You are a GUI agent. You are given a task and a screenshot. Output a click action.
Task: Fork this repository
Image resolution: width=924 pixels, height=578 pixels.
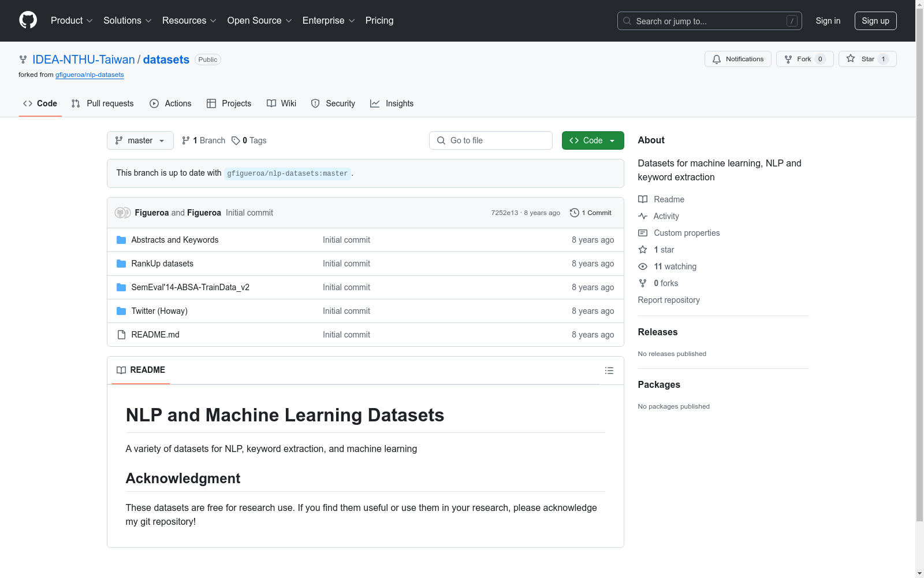coord(804,59)
